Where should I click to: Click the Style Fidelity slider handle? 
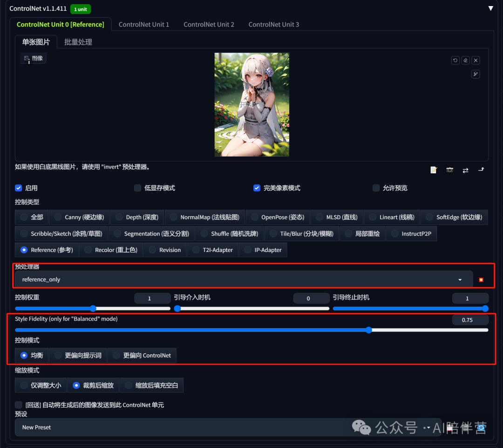coord(369,330)
